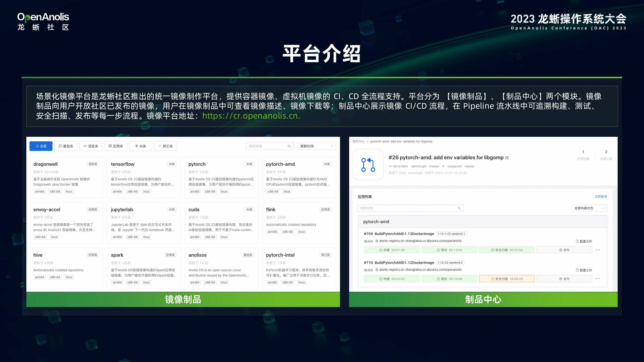
Task: Open 配置文件 for build #710
Action: pyautogui.click(x=584, y=270)
